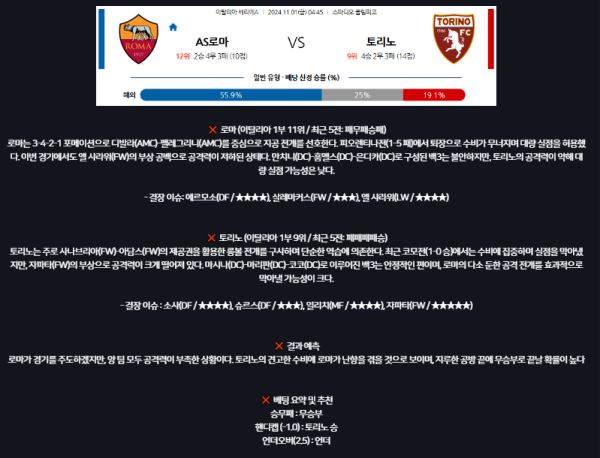Click the red X icon beside 결과 예측

point(279,346)
